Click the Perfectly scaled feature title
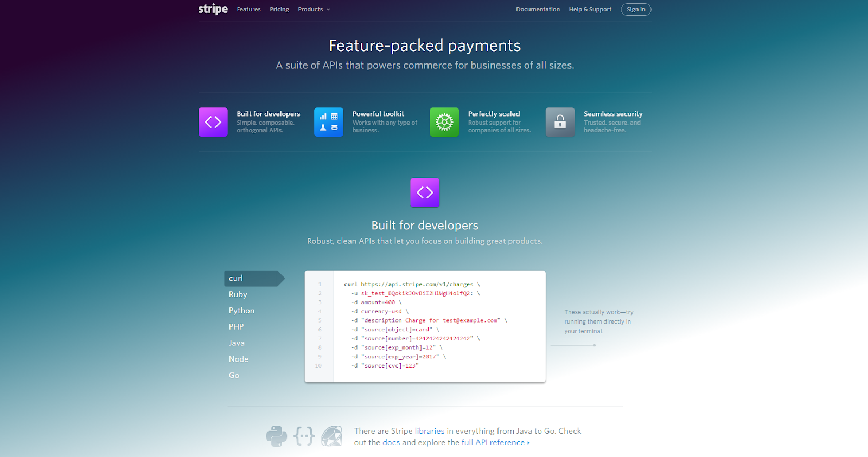 (494, 114)
